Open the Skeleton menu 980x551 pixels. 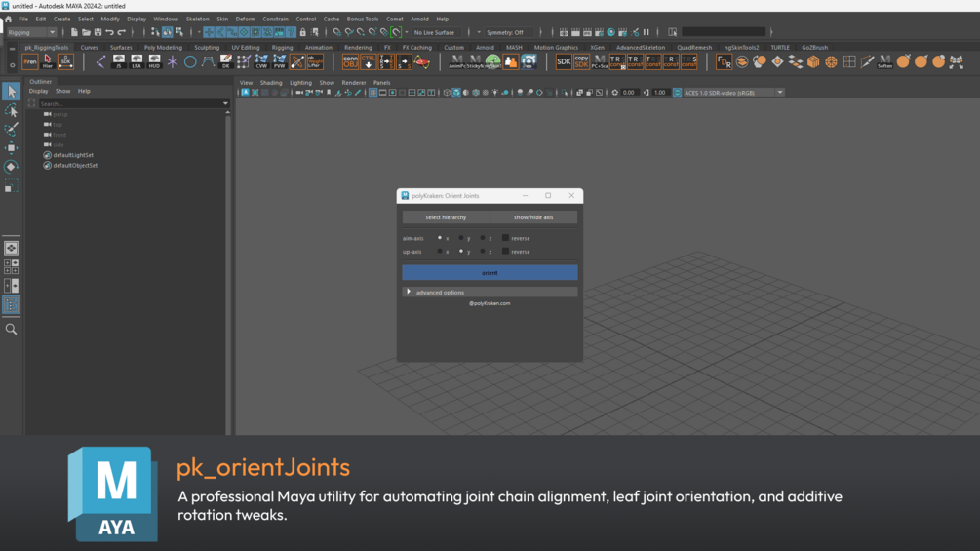[x=198, y=19]
